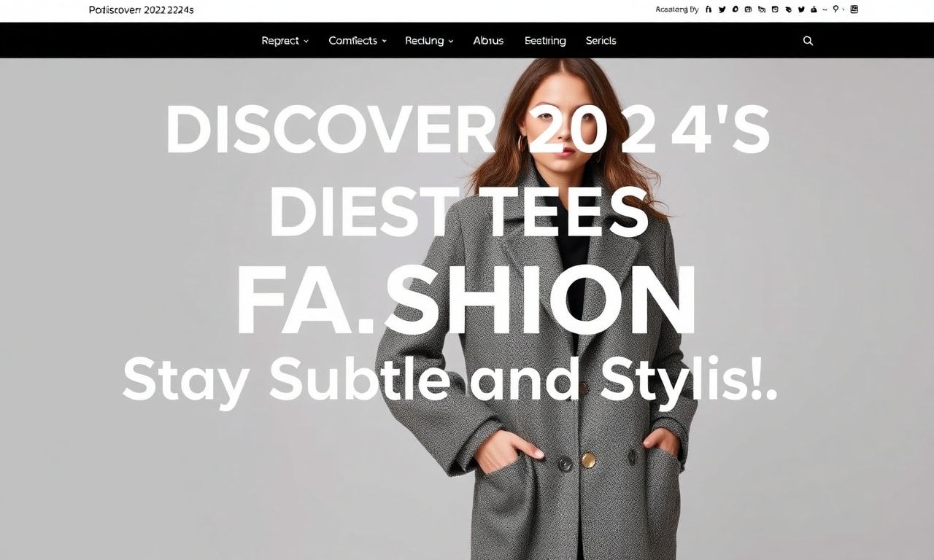Screen dimensions: 934x560
Task: Click the Podiiscoverr site title link
Action: 141,10
